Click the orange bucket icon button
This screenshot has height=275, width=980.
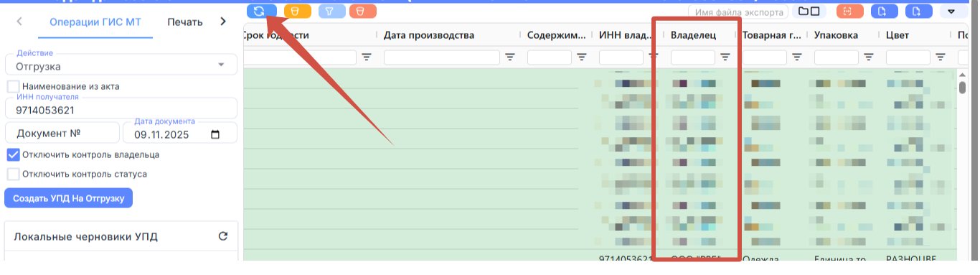point(297,11)
